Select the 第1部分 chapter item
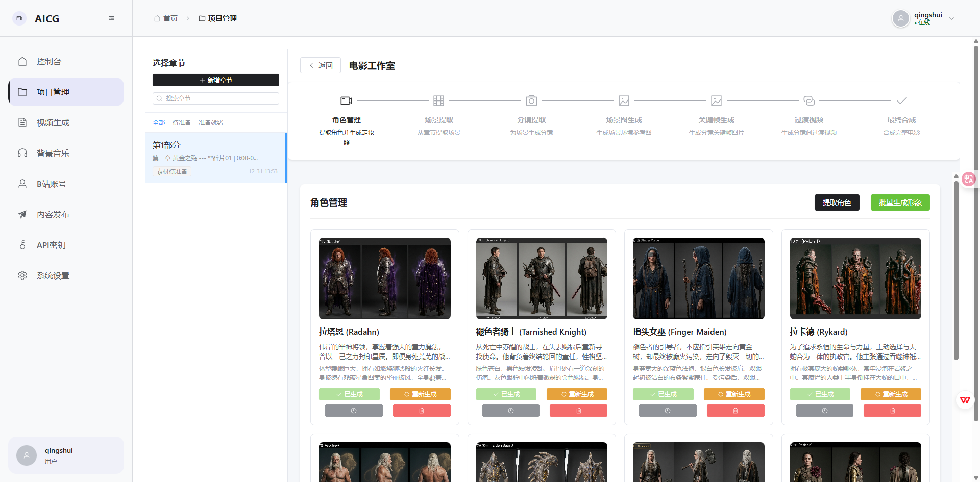 tap(215, 158)
